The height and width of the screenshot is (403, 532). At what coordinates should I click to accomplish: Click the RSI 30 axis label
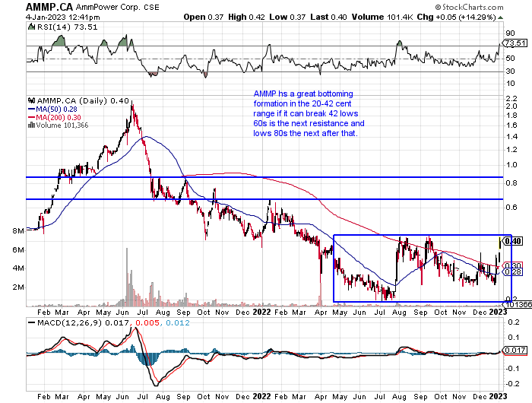(x=510, y=71)
